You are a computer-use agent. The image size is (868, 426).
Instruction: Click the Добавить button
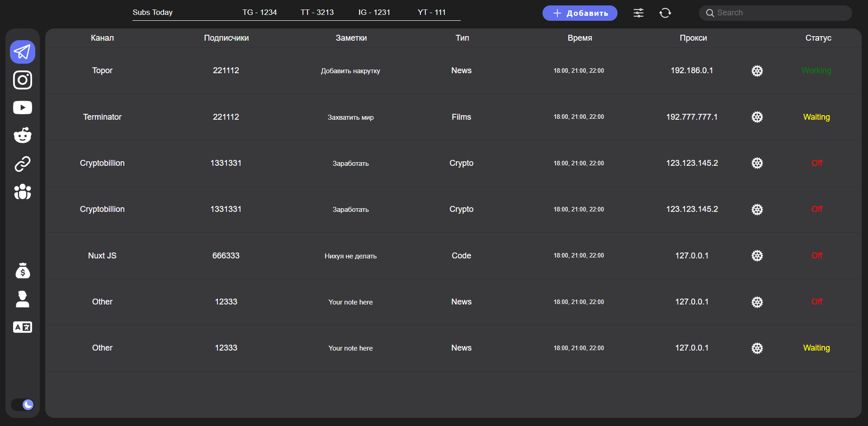[580, 13]
